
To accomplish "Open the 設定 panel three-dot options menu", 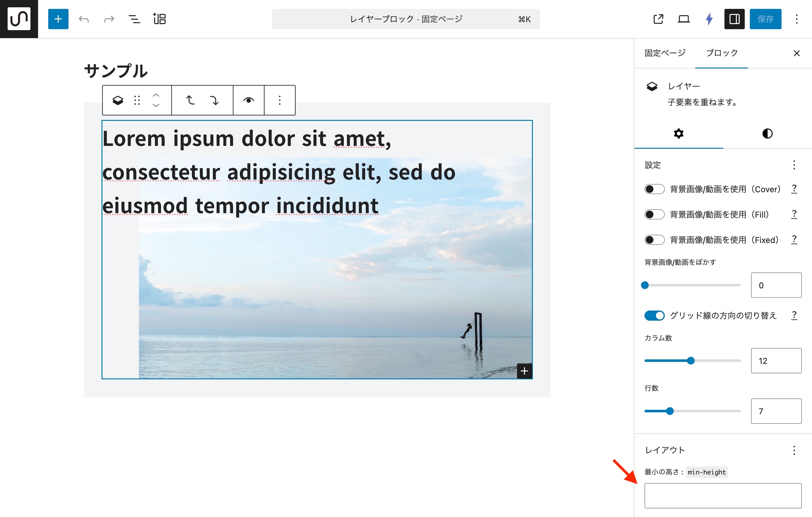I will [x=794, y=165].
